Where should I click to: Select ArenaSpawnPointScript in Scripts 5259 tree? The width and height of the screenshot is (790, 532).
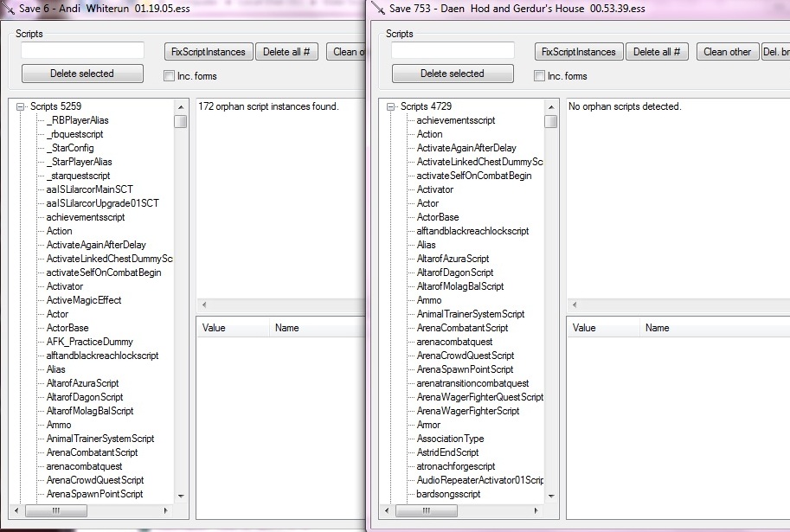click(x=94, y=494)
